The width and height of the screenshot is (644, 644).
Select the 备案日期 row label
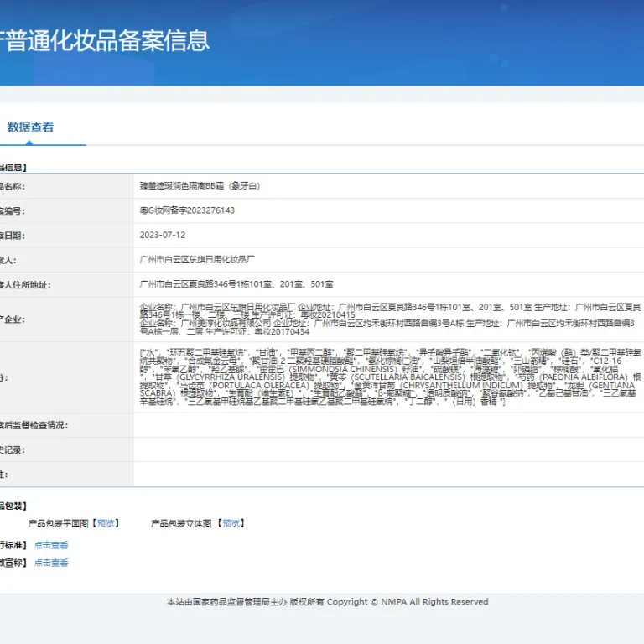(13, 236)
